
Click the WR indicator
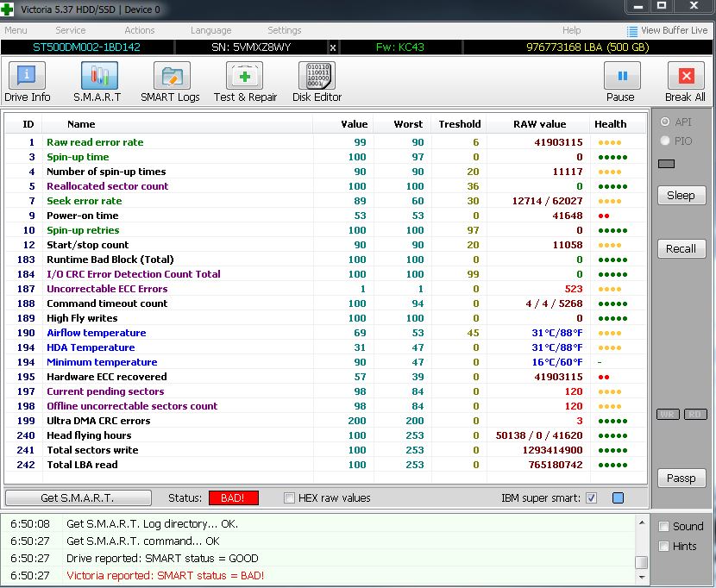pyautogui.click(x=668, y=414)
